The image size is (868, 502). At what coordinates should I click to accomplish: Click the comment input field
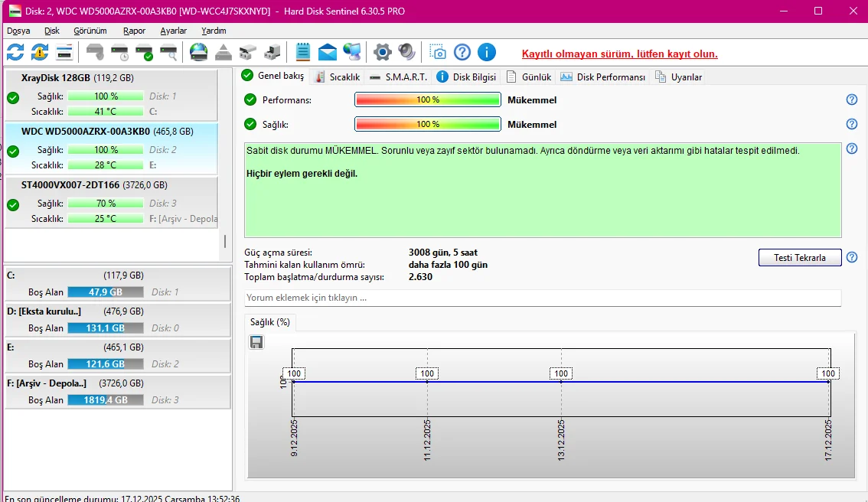pyautogui.click(x=542, y=298)
